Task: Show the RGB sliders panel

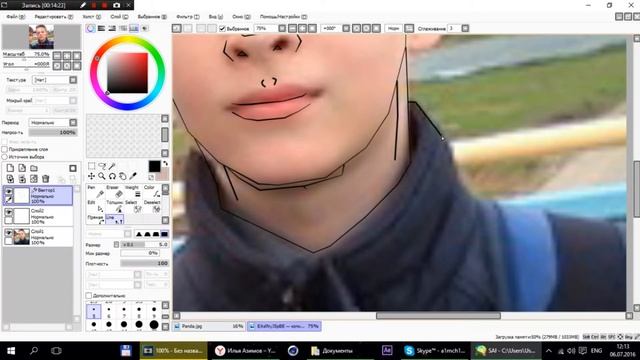Action: tap(101, 28)
